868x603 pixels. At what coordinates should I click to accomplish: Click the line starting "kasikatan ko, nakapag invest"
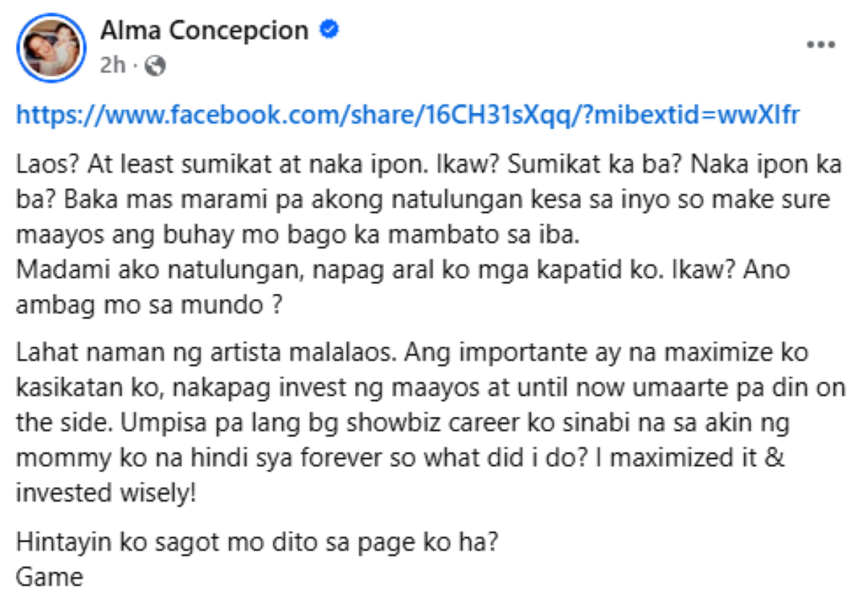click(430, 387)
